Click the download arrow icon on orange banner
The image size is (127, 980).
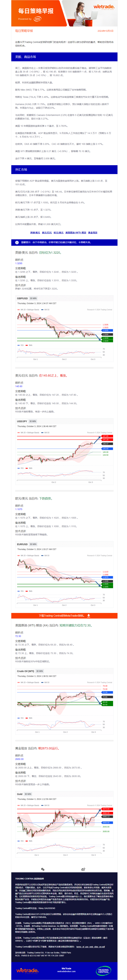[x=88, y=615]
